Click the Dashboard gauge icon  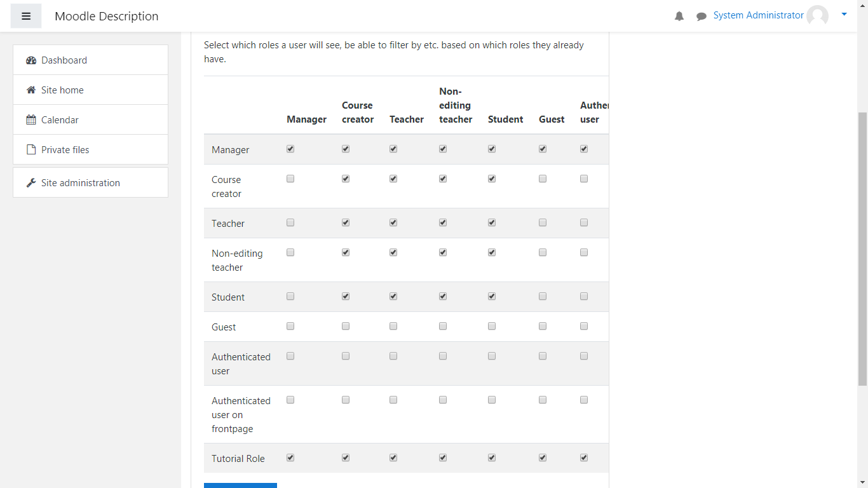click(x=31, y=60)
